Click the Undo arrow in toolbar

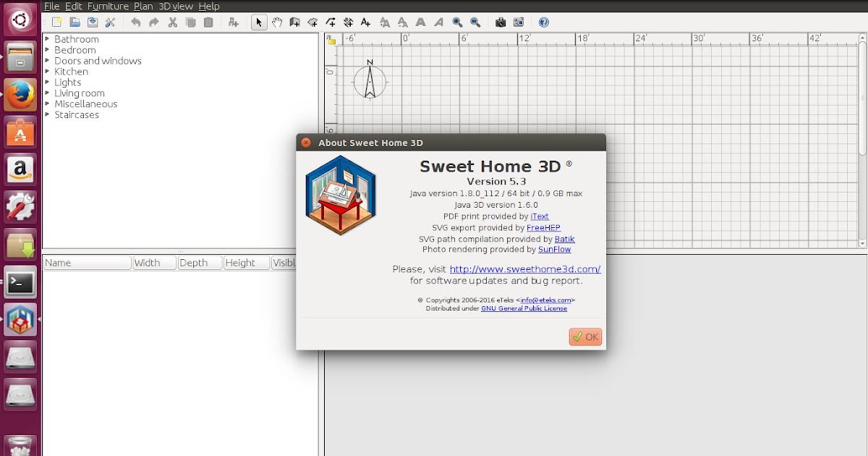pyautogui.click(x=136, y=22)
